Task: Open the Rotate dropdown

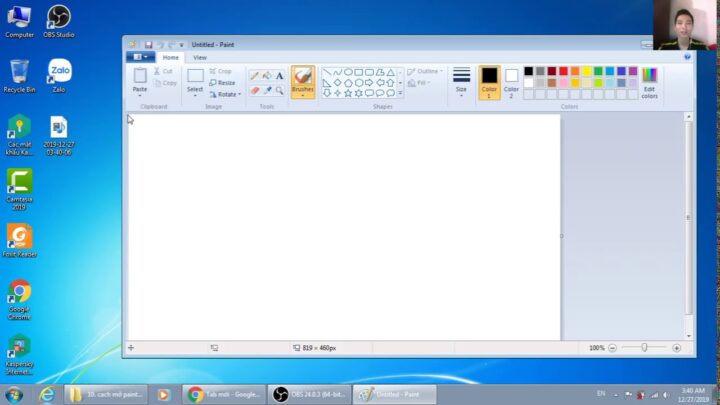Action: (x=225, y=94)
